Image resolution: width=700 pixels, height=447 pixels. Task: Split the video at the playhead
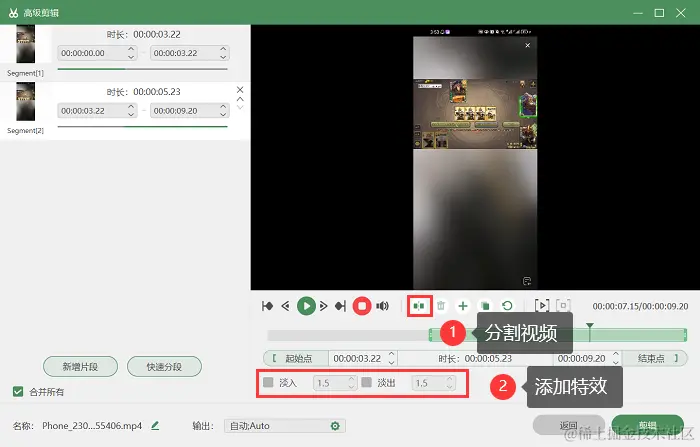(419, 306)
